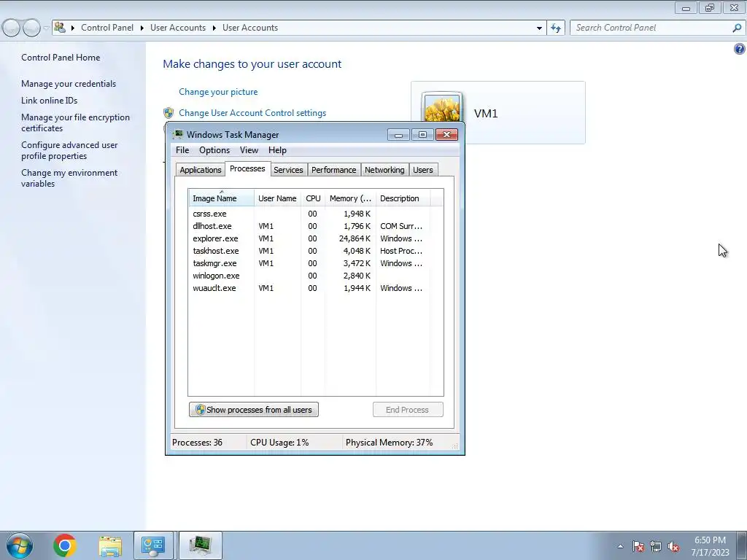Sort processes by Image Name column

tap(221, 198)
